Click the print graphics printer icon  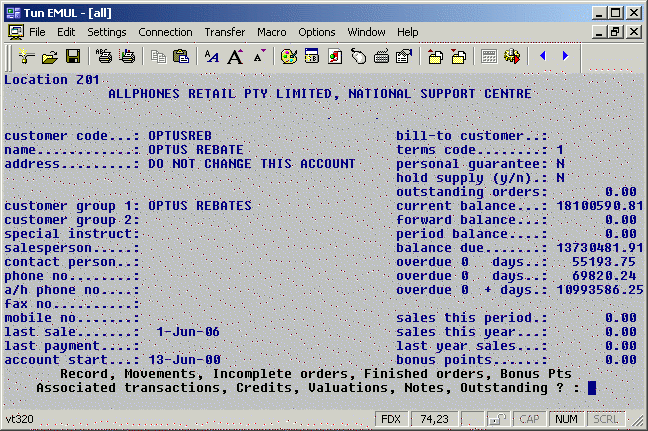pyautogui.click(x=127, y=56)
